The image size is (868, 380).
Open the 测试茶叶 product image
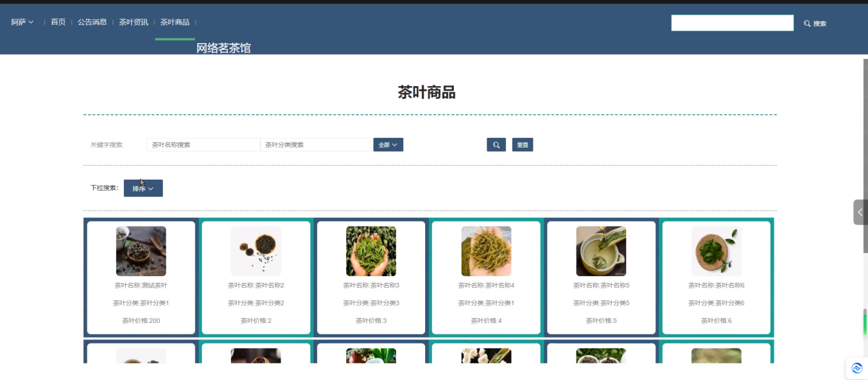[x=141, y=251]
